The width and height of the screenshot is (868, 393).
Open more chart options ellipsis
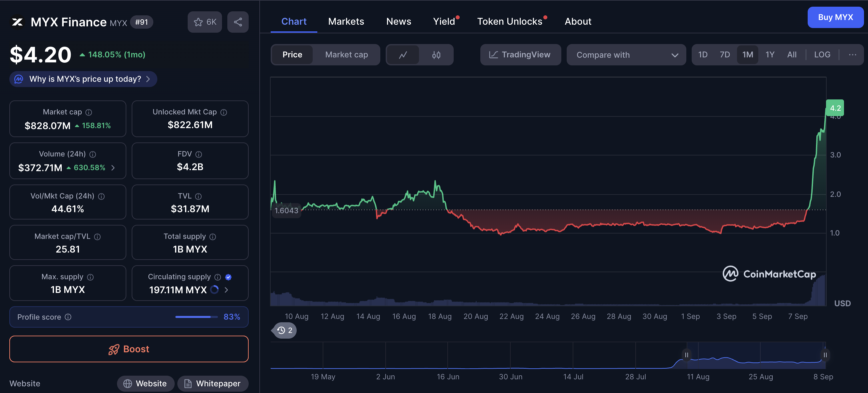click(852, 55)
